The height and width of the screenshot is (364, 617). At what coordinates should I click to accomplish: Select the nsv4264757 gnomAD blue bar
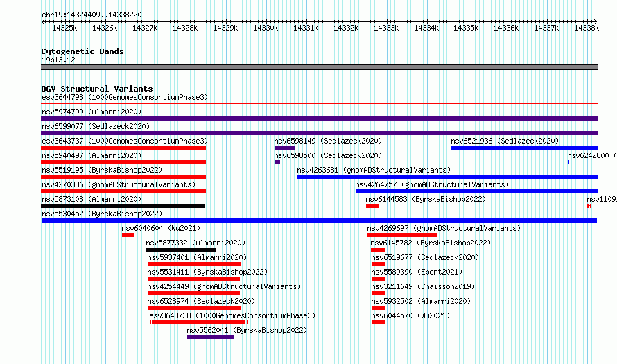476,191
